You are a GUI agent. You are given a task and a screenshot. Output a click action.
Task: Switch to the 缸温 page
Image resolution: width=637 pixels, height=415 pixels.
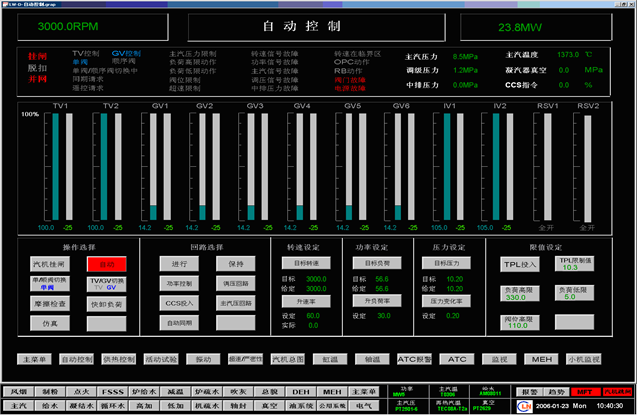(330, 359)
